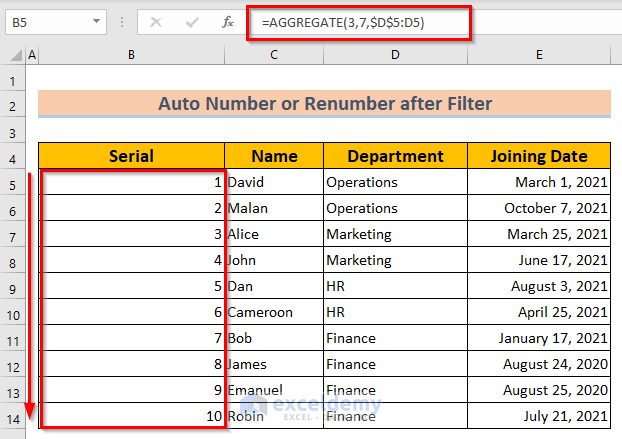Select column D header
The image size is (622, 439).
tap(396, 55)
